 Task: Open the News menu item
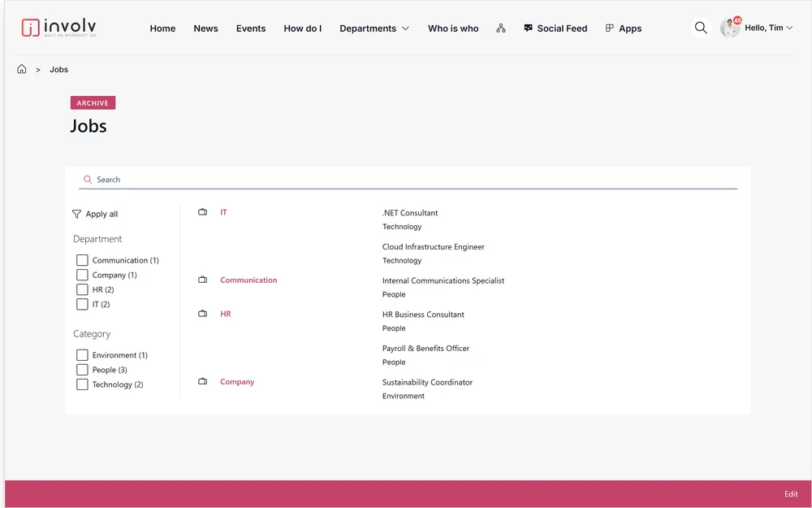tap(205, 28)
